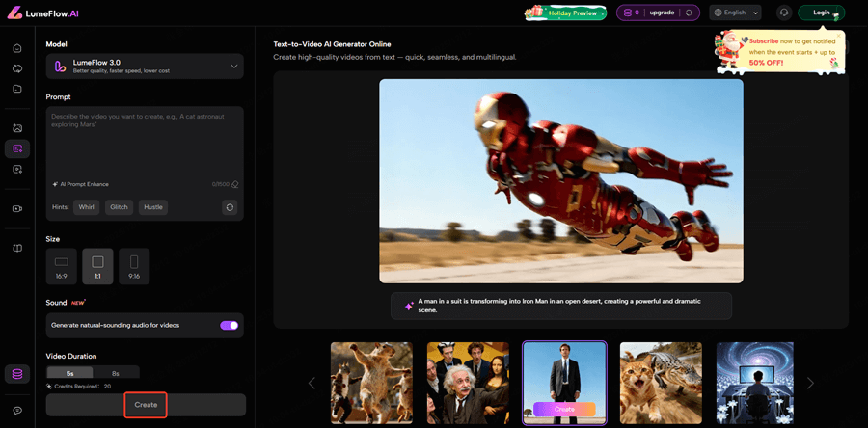
Task: Click the '0/1500' character counter
Action: pos(220,184)
